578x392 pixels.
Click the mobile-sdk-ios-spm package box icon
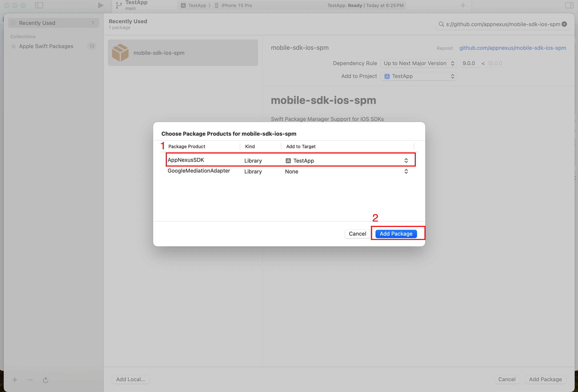[x=120, y=53]
